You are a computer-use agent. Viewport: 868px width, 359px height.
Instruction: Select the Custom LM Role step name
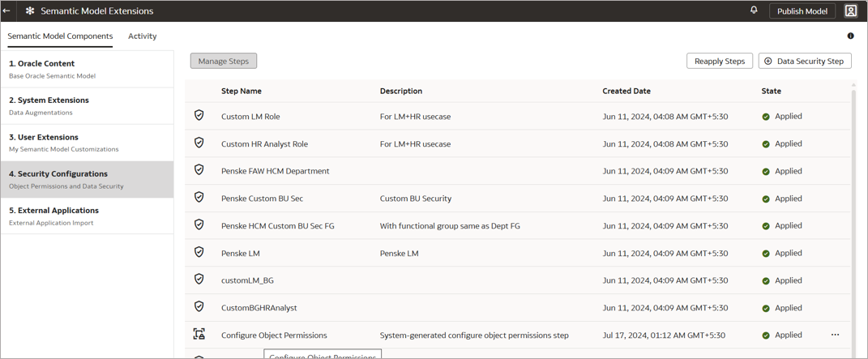click(x=250, y=117)
